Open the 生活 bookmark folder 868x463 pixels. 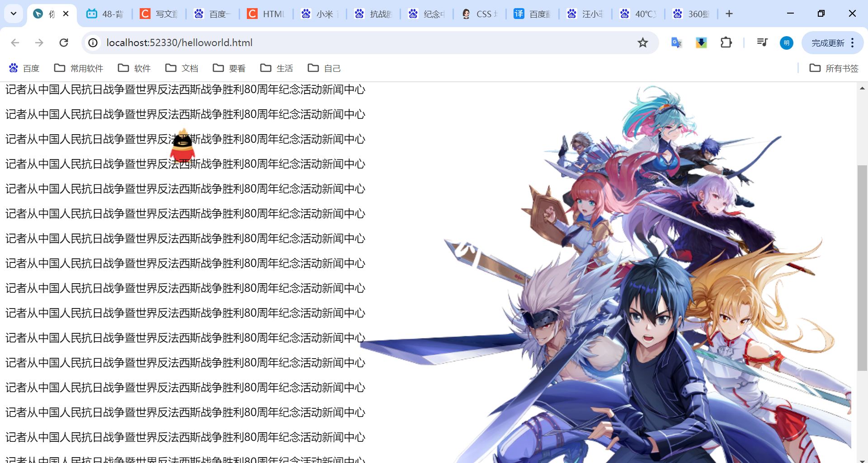pyautogui.click(x=277, y=68)
